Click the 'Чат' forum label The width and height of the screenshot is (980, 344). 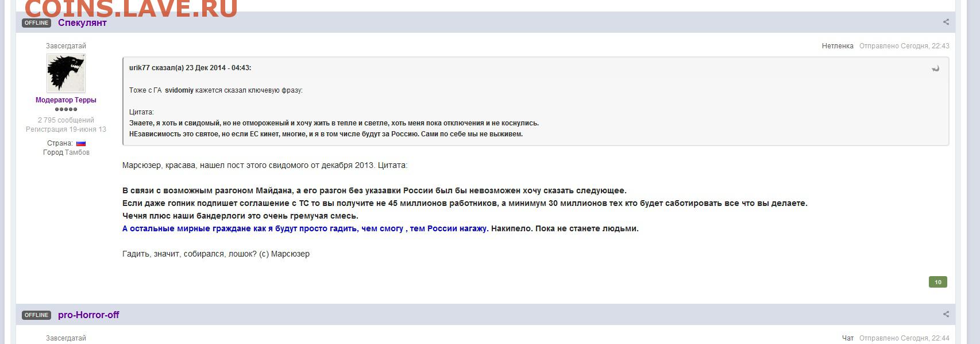(x=848, y=338)
